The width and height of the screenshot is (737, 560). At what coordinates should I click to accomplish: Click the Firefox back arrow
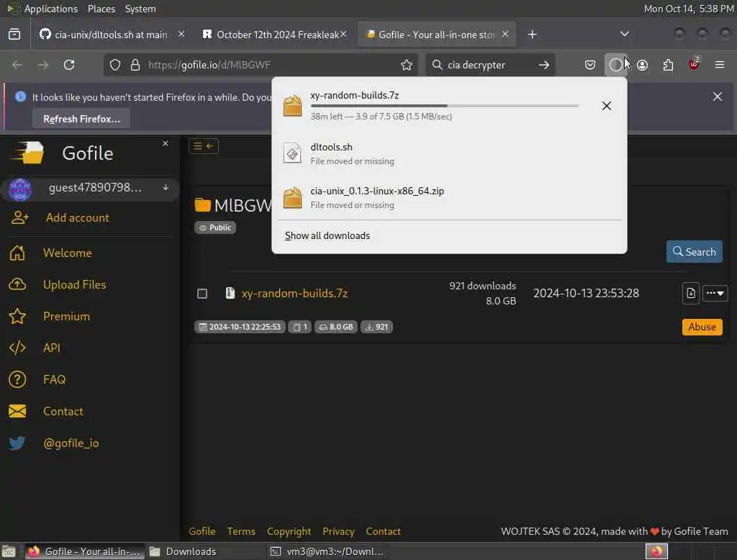pos(17,65)
